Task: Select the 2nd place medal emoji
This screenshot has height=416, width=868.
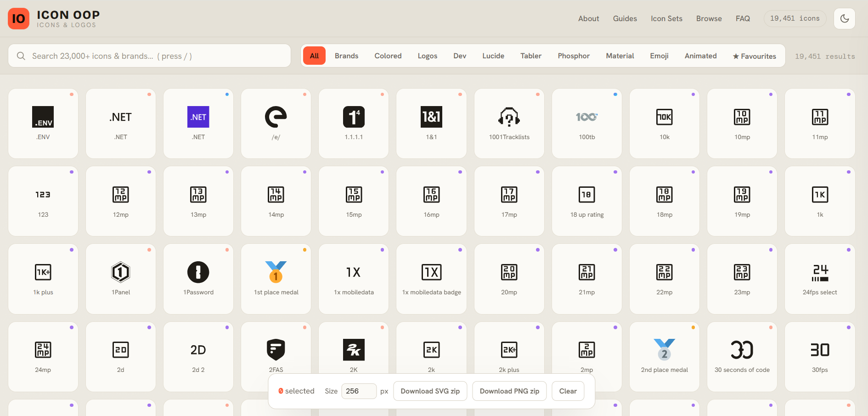Action: pos(665,357)
